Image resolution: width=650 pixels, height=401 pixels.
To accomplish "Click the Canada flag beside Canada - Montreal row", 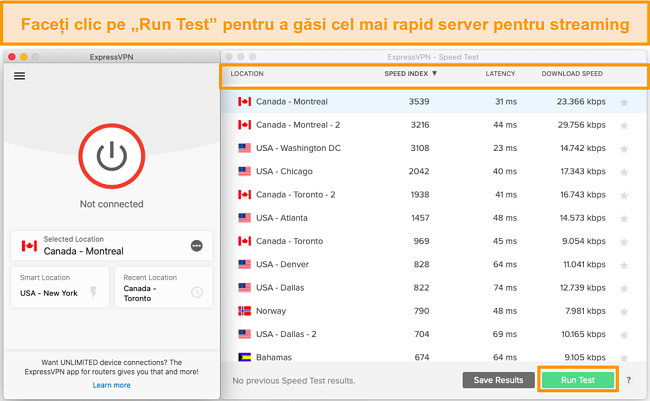I will coord(245,102).
